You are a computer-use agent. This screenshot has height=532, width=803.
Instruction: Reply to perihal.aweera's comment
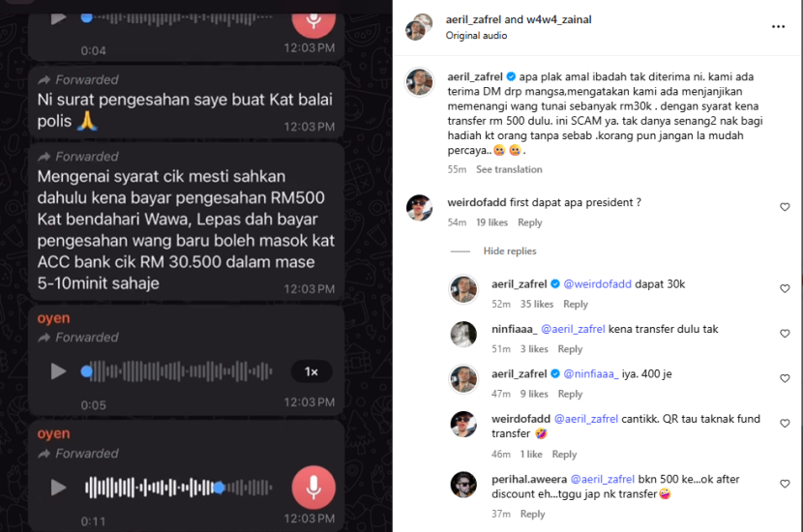click(x=533, y=514)
